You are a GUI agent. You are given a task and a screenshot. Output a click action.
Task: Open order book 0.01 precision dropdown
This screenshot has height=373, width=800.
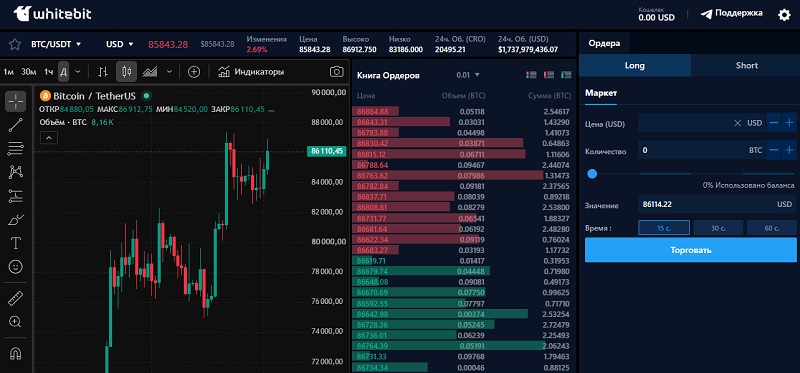tap(468, 75)
